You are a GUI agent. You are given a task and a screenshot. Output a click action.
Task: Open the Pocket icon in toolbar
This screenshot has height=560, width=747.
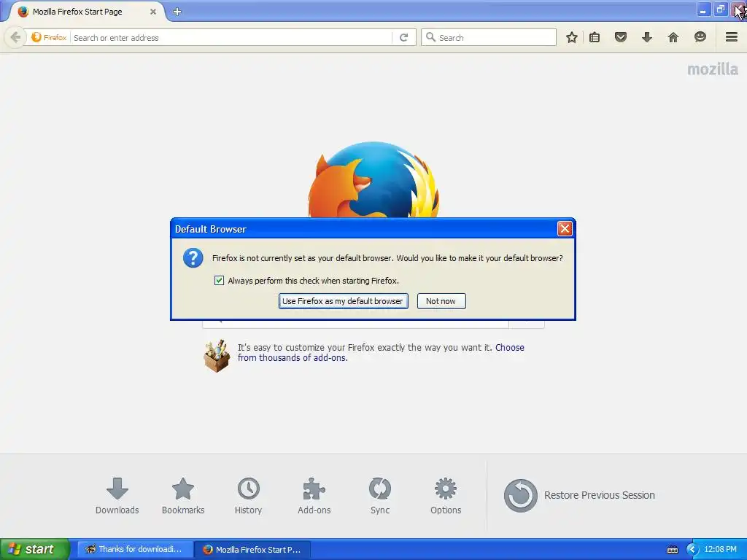[x=620, y=37]
